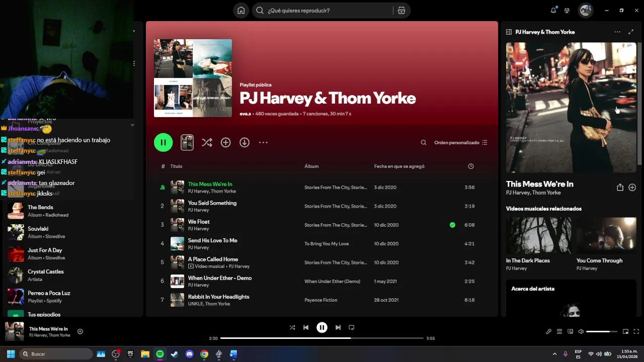644x362 pixels.
Task: Add playlist to library with plus icon
Action: (x=225, y=143)
